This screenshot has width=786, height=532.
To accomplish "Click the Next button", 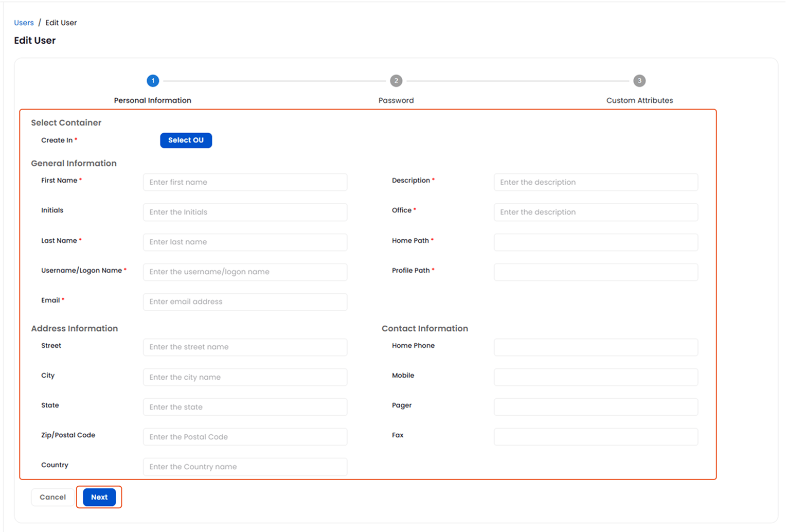I will 99,497.
